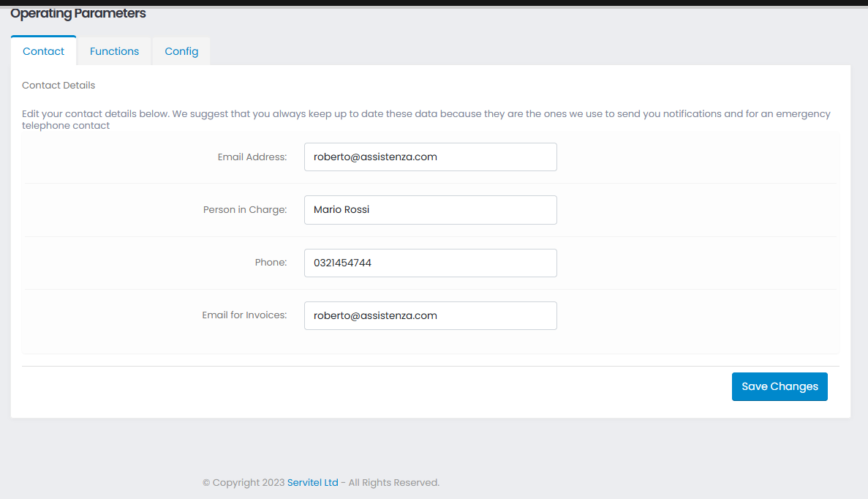Click the Phone: label
The width and height of the screenshot is (868, 499).
271,263
